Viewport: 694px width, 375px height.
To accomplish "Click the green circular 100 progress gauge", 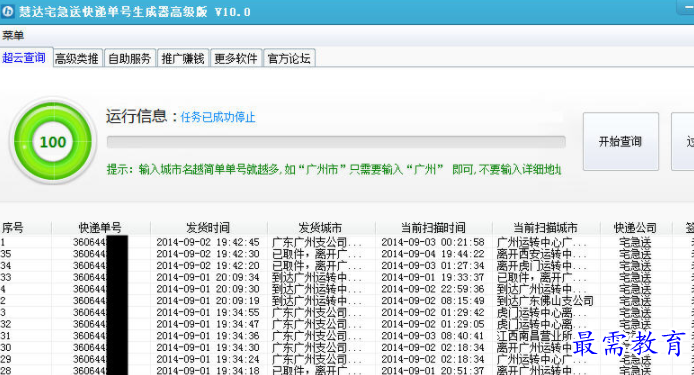I will 53,142.
